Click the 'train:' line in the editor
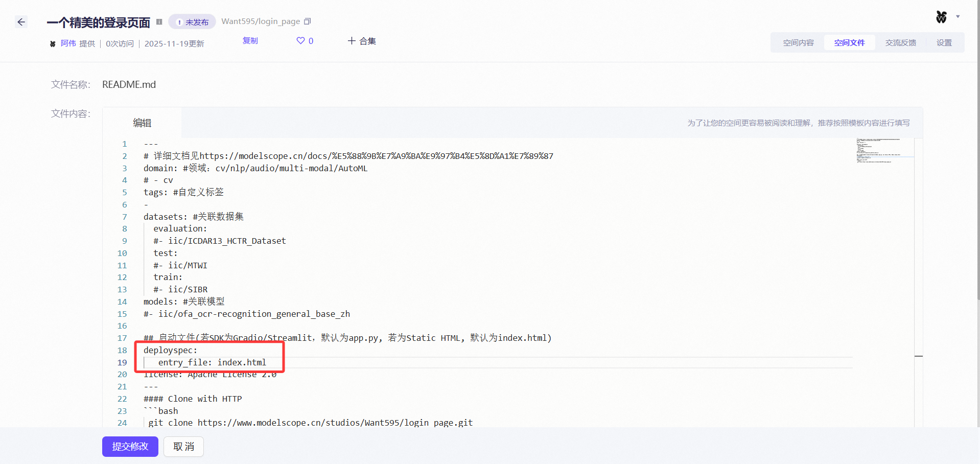 pos(168,277)
